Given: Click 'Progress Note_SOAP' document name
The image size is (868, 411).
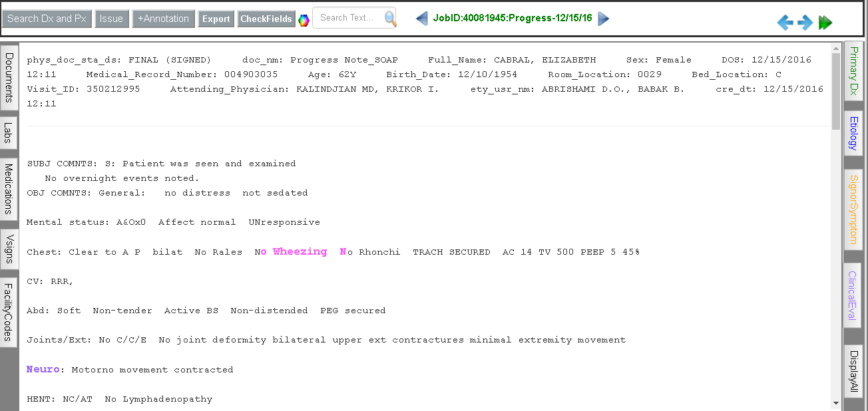Looking at the screenshot, I should 344,60.
